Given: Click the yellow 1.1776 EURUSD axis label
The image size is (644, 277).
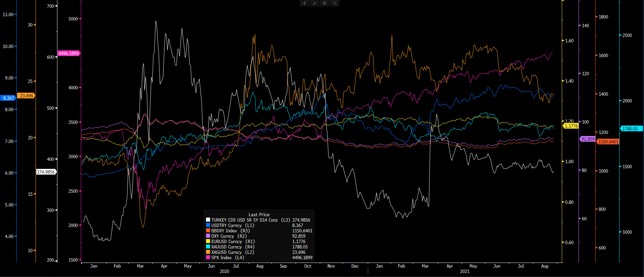Looking at the screenshot, I should pyautogui.click(x=571, y=126).
